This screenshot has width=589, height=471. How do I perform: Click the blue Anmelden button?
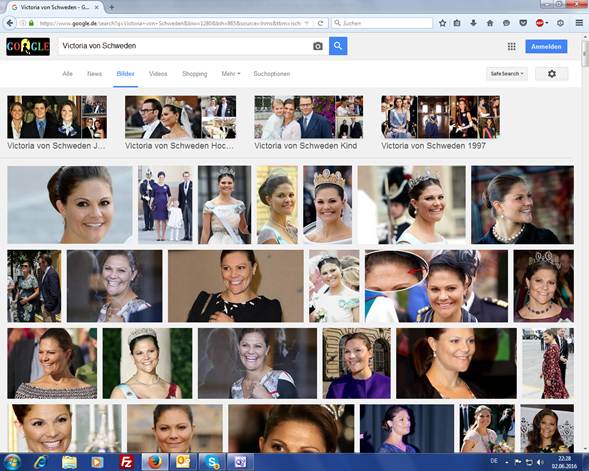point(546,47)
